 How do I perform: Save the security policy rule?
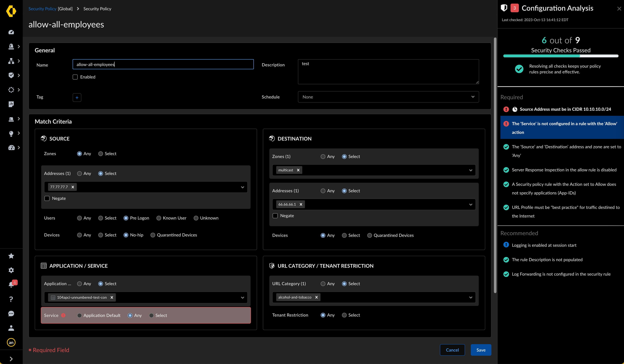(481, 350)
